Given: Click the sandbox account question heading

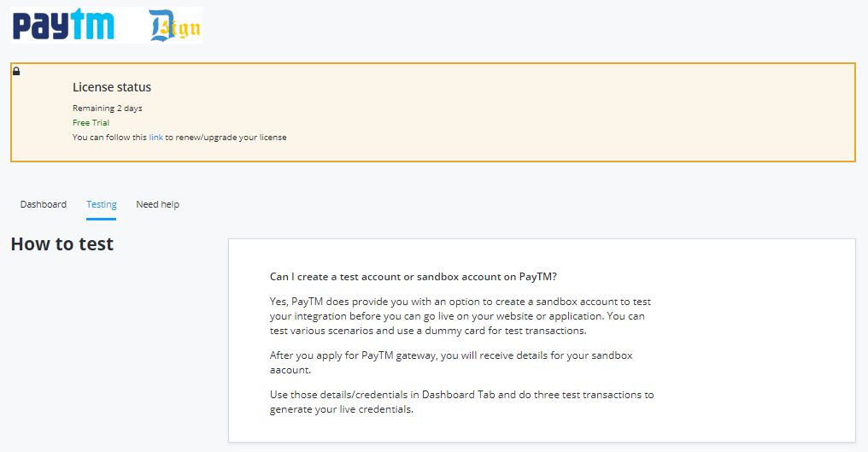Looking at the screenshot, I should [x=413, y=276].
